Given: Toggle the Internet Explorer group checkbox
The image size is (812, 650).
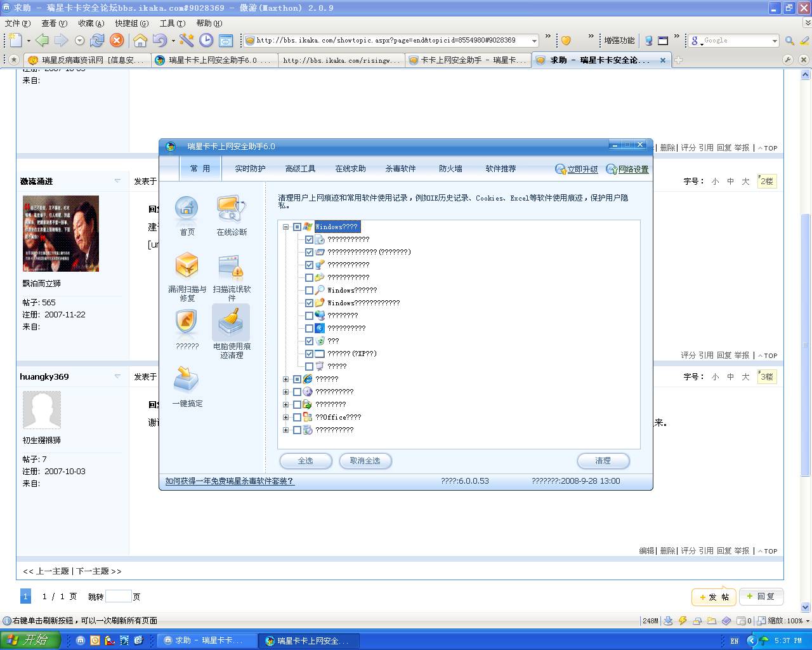Looking at the screenshot, I should point(297,379).
